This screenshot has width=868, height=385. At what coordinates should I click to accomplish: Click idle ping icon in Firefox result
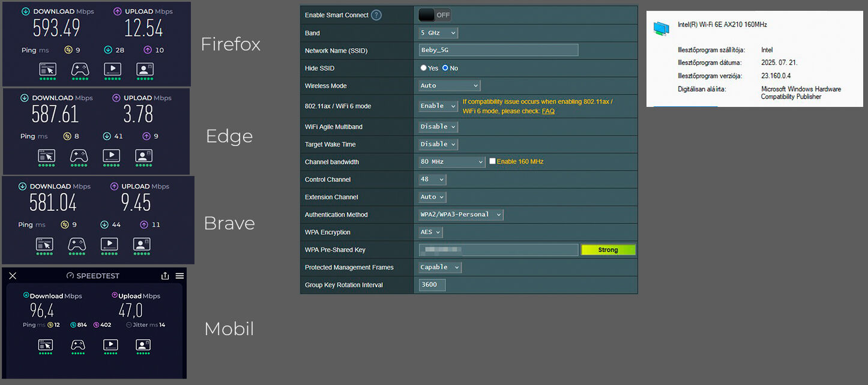coord(68,50)
